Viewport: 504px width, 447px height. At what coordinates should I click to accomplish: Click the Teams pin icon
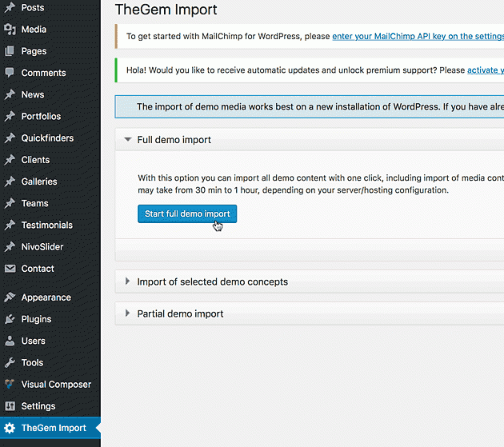pyautogui.click(x=10, y=203)
